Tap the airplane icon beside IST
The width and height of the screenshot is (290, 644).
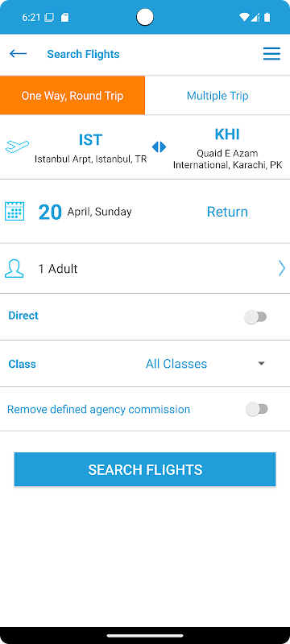click(x=17, y=147)
